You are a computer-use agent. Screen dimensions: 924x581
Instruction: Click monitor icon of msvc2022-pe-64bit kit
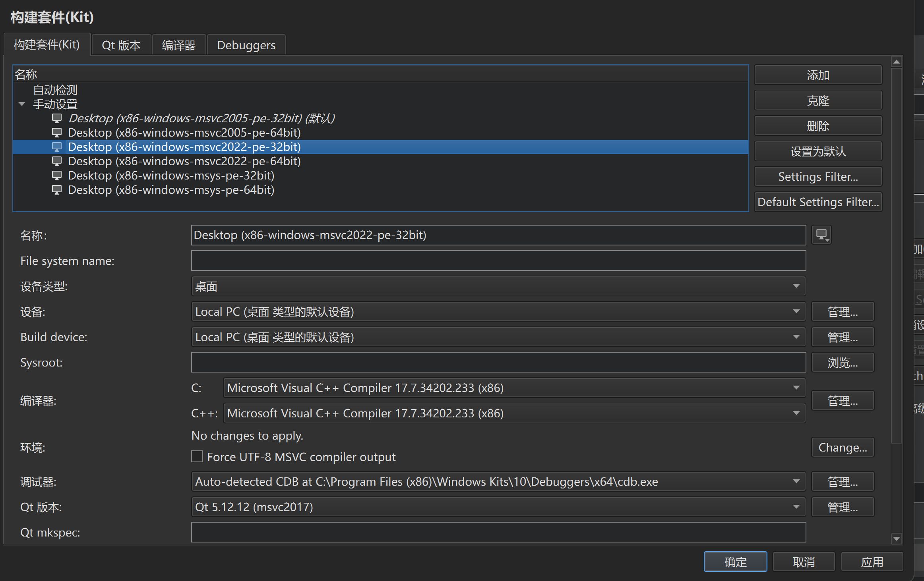tap(57, 161)
